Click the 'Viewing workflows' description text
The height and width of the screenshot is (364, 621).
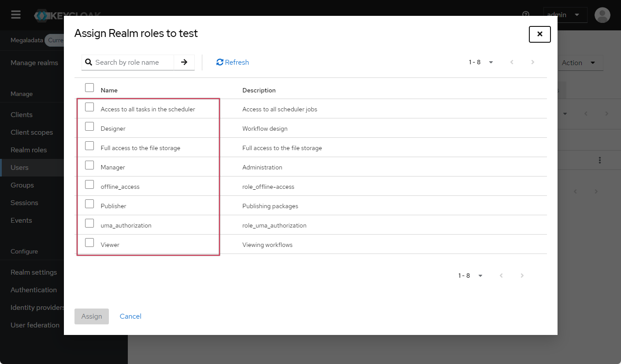click(x=268, y=245)
